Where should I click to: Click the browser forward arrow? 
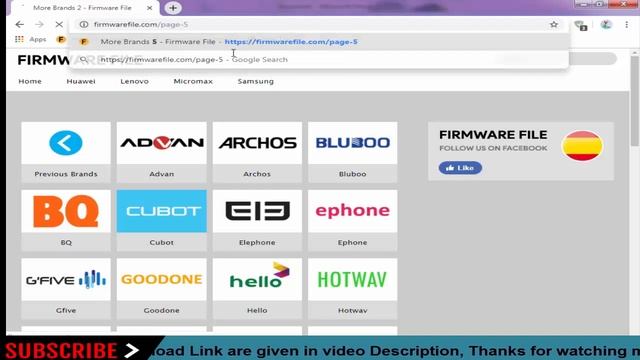[x=39, y=24]
